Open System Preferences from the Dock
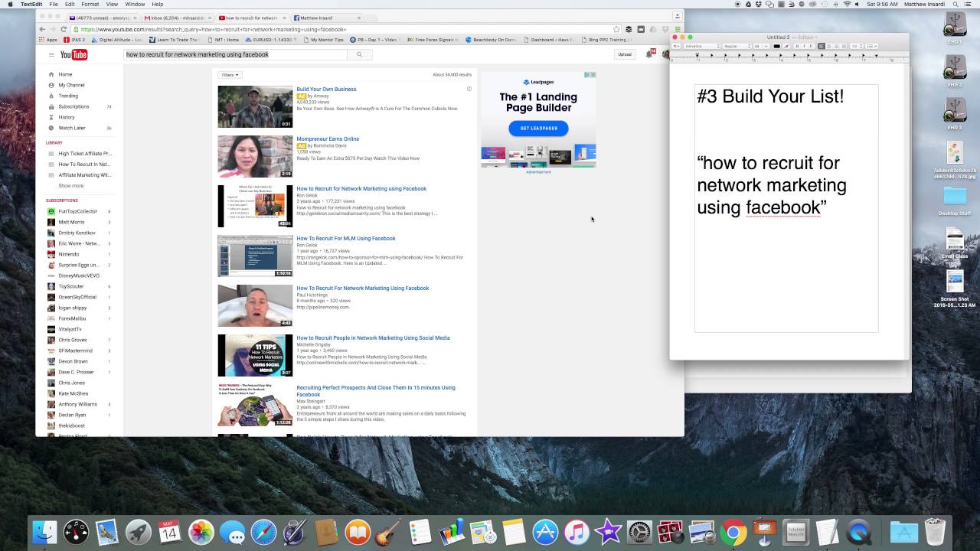The width and height of the screenshot is (980, 551). coord(639,531)
